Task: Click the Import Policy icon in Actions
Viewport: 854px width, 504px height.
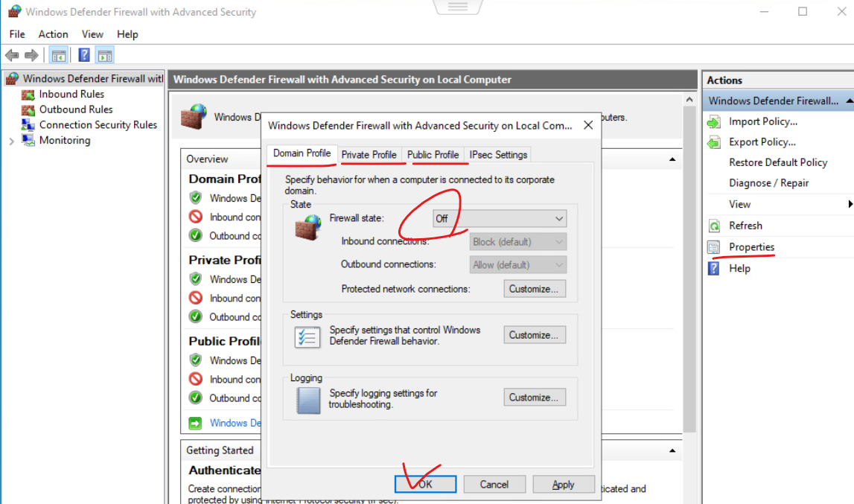Action: click(714, 122)
